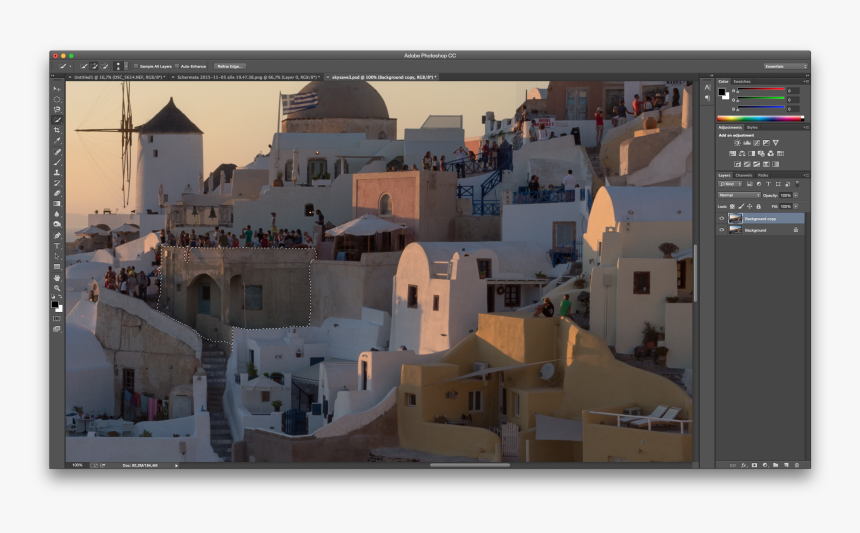Open the Normal blend mode dropdown
The image size is (860, 533).
pyautogui.click(x=739, y=195)
